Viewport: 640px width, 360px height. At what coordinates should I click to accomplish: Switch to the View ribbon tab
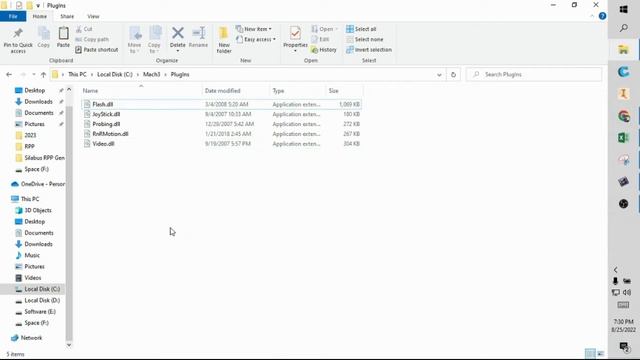[93, 16]
